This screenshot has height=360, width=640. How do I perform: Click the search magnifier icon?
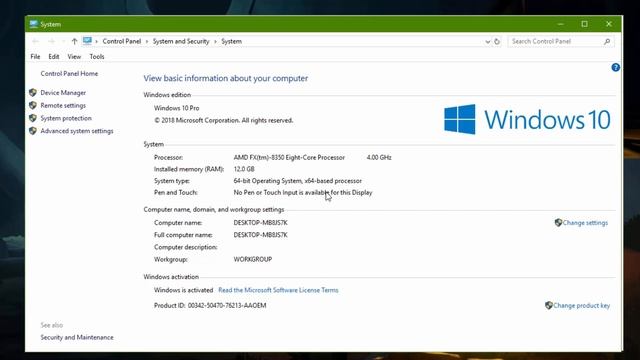point(607,41)
